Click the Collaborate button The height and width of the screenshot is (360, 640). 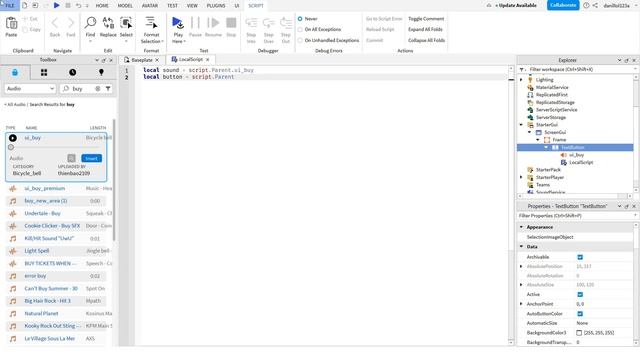click(563, 5)
